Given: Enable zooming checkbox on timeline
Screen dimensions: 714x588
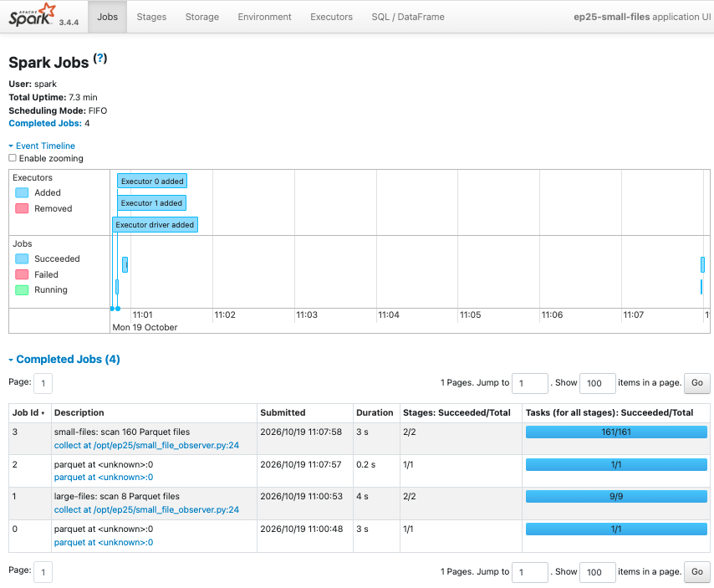Looking at the screenshot, I should click(13, 157).
